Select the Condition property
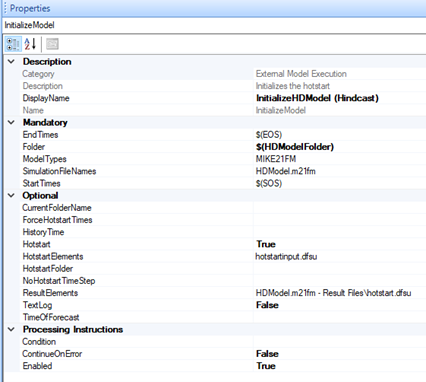The image size is (426, 382). click(39, 342)
